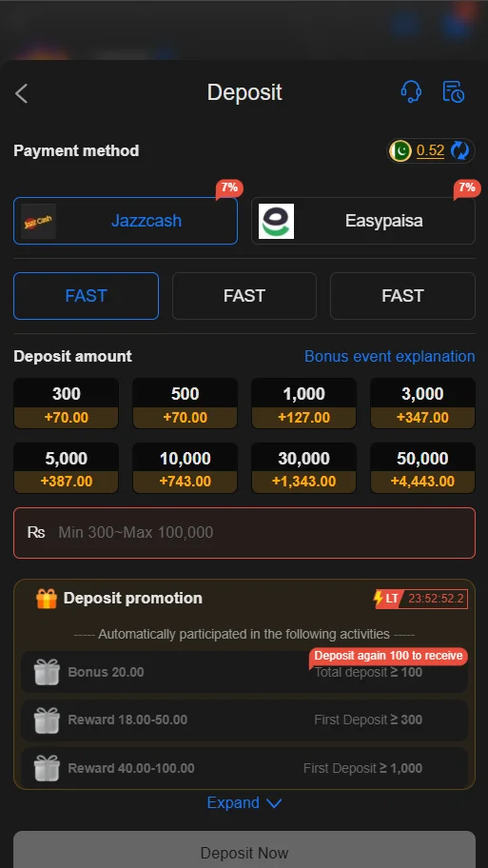The width and height of the screenshot is (488, 868).
Task: Pick the 1,000 deposit amount tile
Action: click(x=303, y=404)
